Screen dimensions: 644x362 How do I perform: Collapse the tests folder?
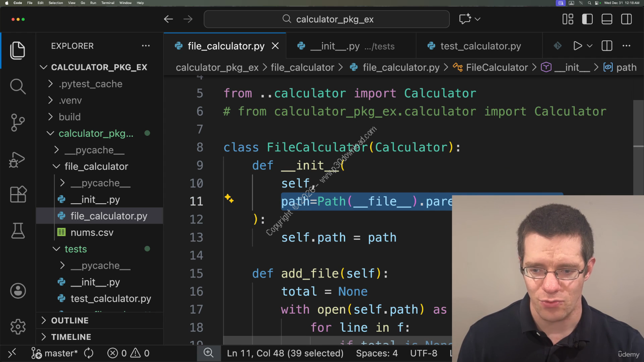point(75,249)
